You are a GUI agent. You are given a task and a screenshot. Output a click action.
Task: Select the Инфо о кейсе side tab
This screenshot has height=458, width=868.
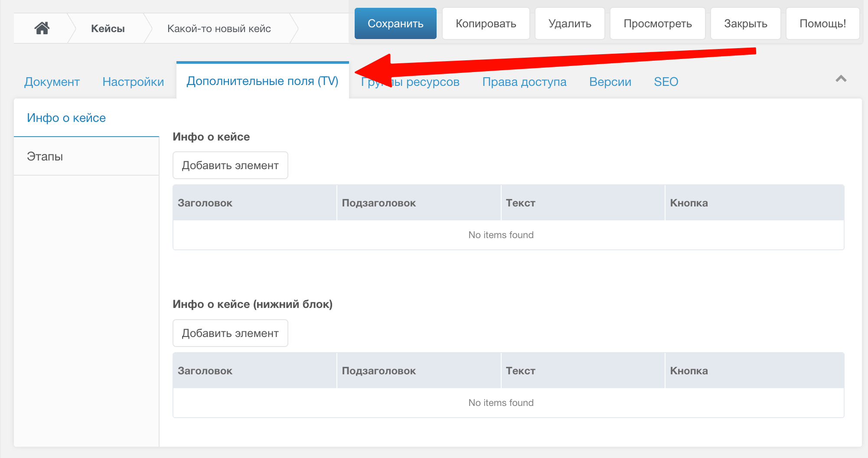66,118
